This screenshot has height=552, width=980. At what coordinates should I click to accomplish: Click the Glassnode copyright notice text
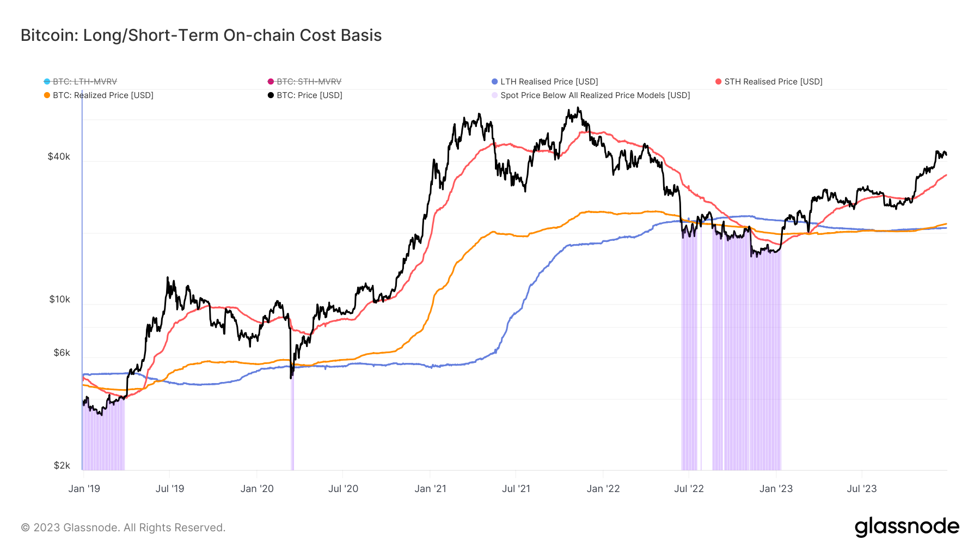[123, 527]
